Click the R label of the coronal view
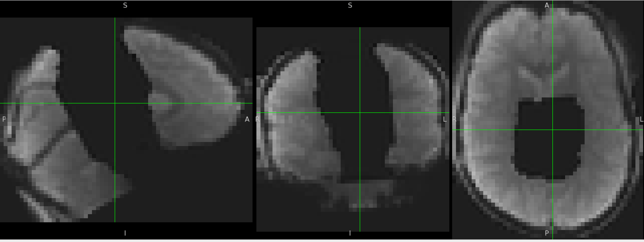644x242 pixels. pos(258,119)
